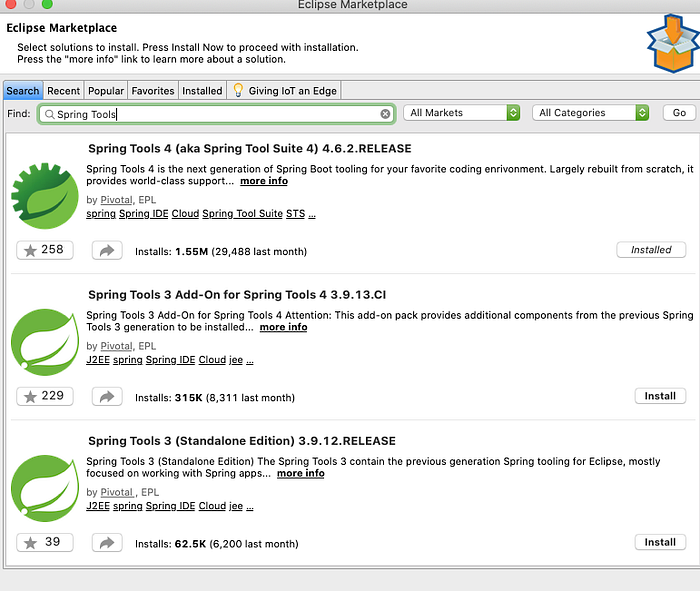Click Pivotal link under Spring Tools 3 Add-On
Image resolution: width=700 pixels, height=591 pixels.
pyautogui.click(x=116, y=346)
